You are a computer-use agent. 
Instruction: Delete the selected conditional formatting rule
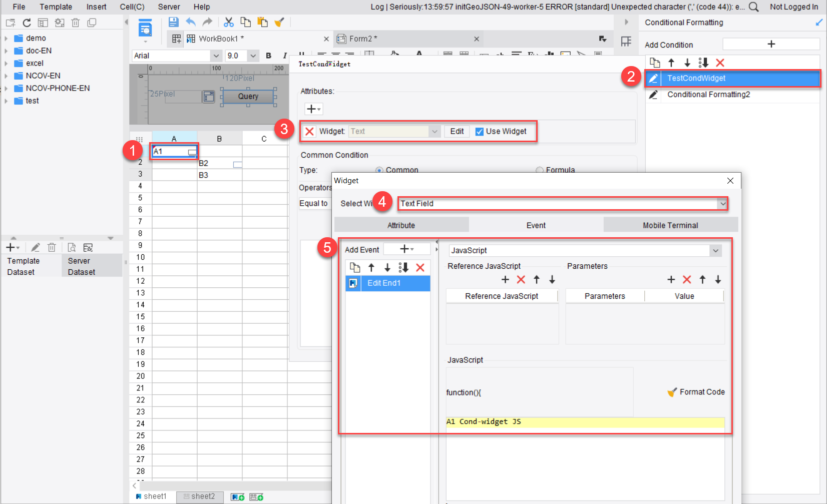coord(720,63)
